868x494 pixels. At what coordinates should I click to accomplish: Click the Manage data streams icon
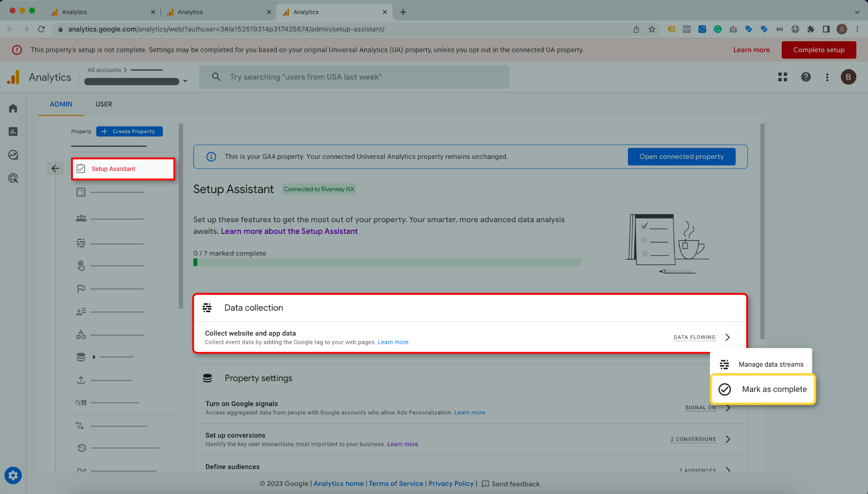point(724,364)
